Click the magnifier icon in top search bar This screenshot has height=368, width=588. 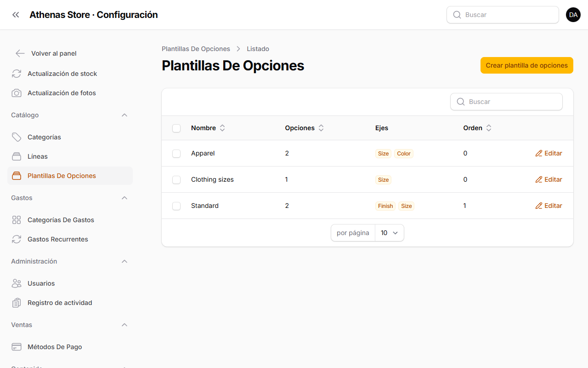point(457,15)
